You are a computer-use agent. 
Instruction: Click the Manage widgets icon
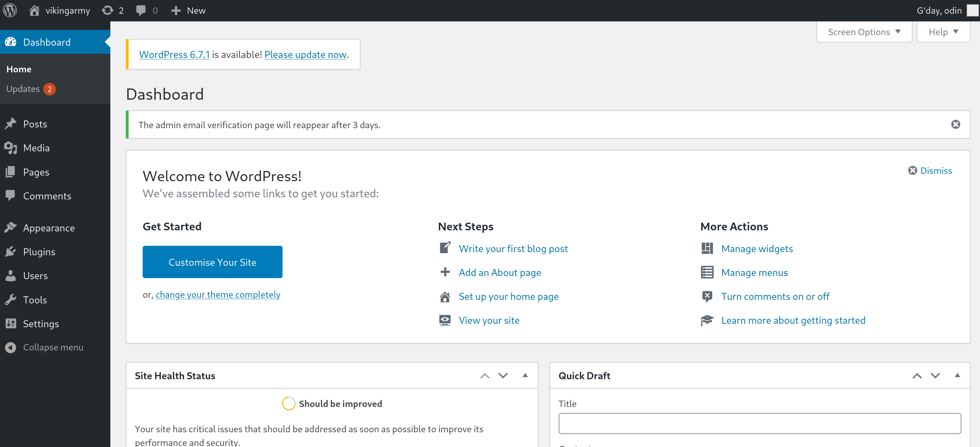pos(707,249)
